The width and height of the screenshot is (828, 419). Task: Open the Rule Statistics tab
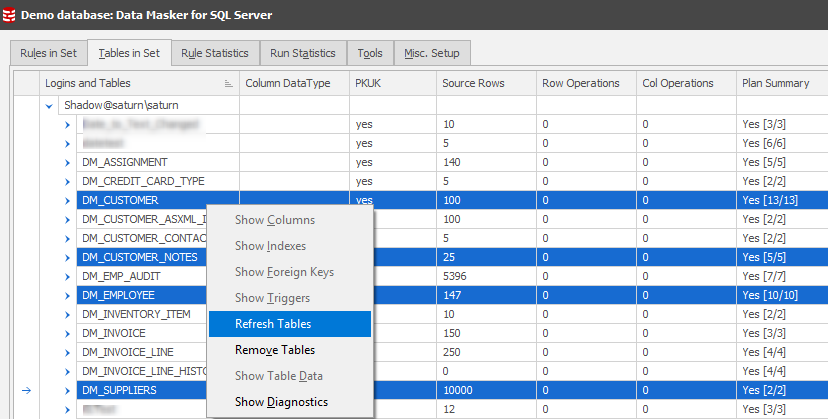click(x=215, y=53)
